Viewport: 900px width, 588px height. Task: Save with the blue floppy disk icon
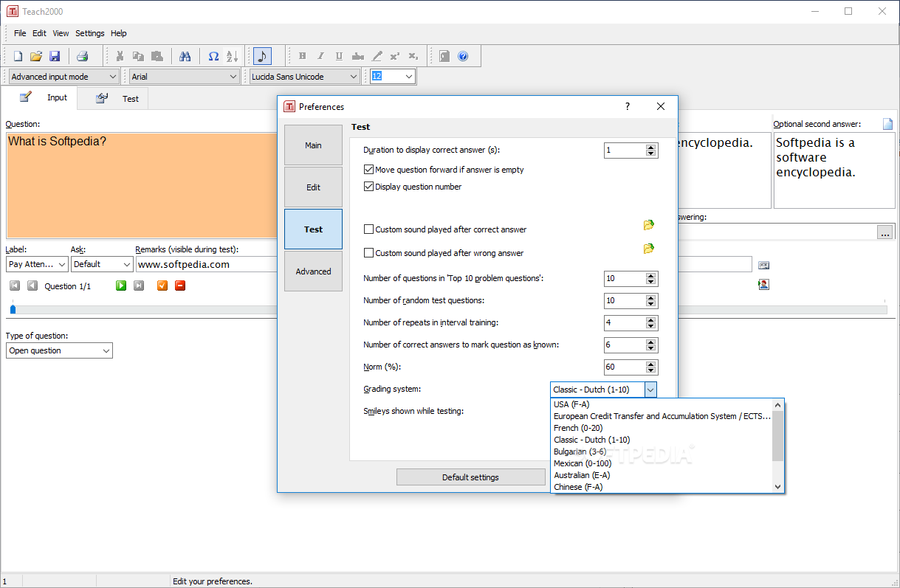pyautogui.click(x=55, y=56)
